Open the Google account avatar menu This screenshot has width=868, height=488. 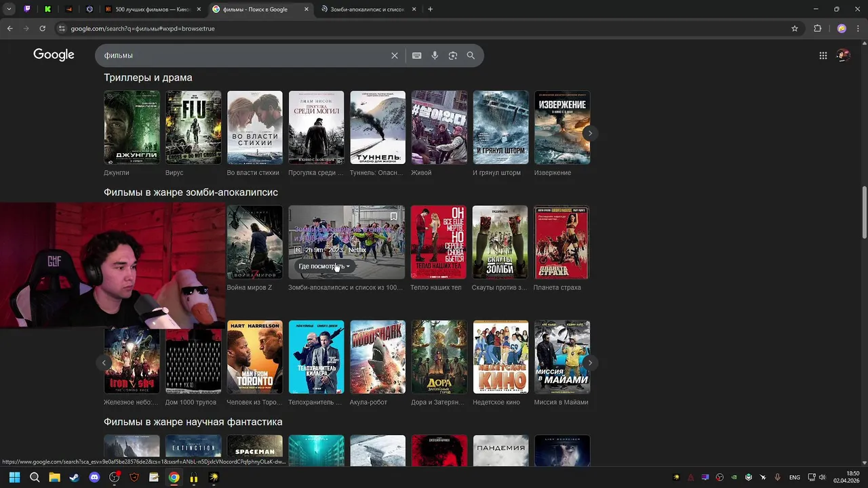[x=843, y=56]
